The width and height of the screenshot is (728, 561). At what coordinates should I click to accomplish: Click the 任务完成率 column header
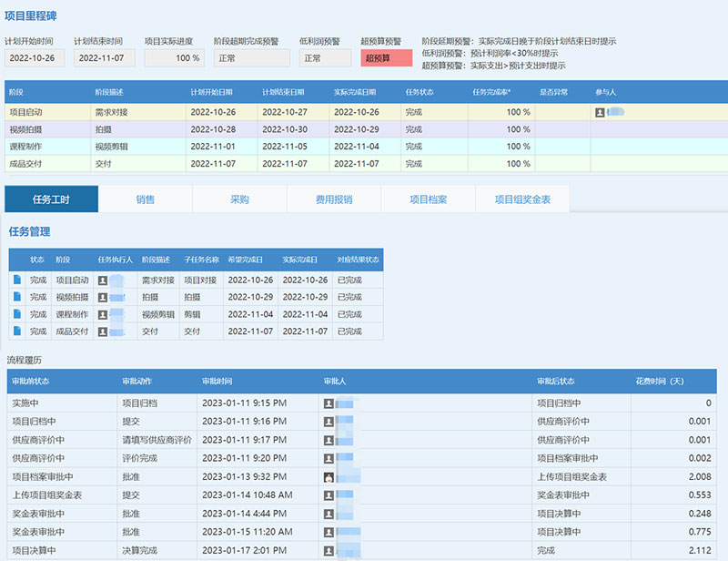click(491, 93)
